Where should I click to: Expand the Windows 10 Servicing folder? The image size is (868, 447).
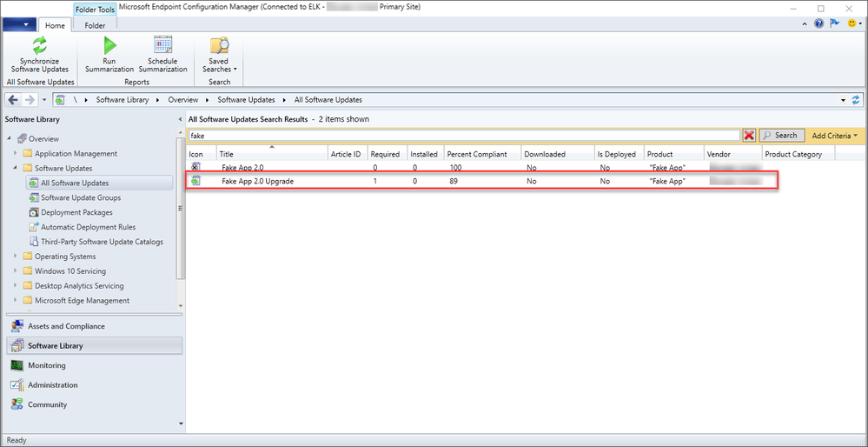coord(16,271)
